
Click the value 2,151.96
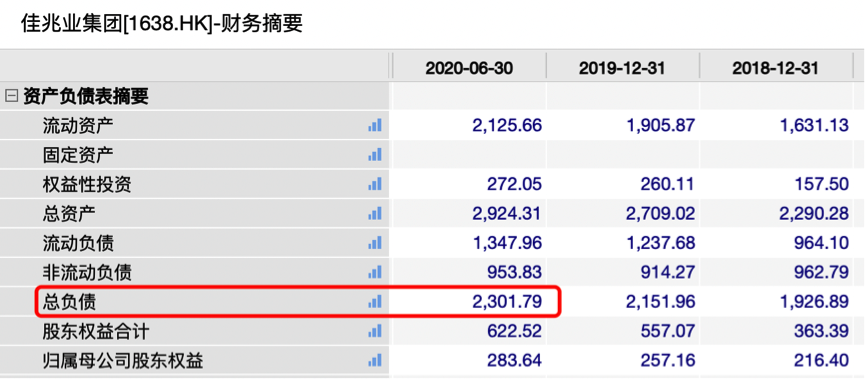(660, 302)
